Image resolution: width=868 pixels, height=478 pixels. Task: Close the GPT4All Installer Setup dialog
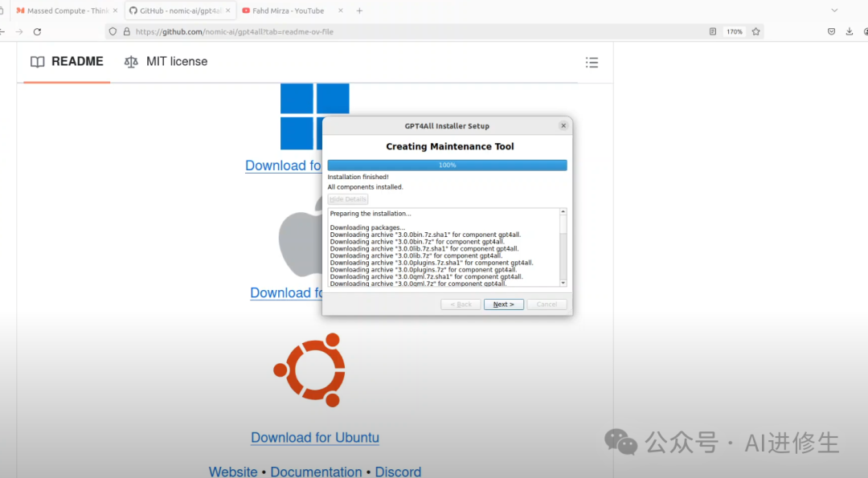pyautogui.click(x=563, y=125)
